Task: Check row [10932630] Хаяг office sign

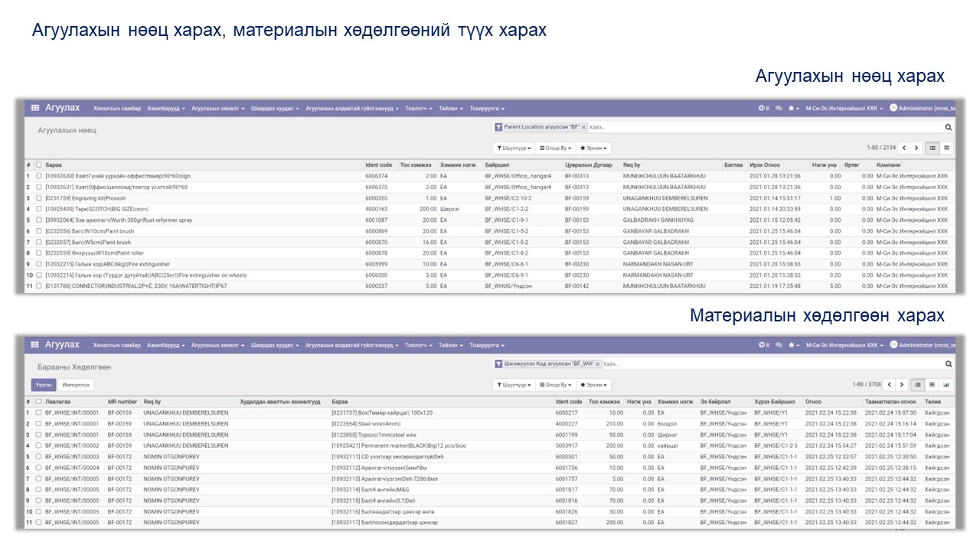Action: [39, 176]
